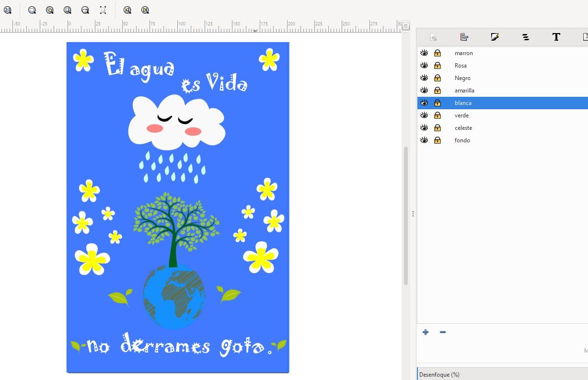Switch to the Layers tab icon
Viewport: 588px width, 380px height.
(x=526, y=37)
